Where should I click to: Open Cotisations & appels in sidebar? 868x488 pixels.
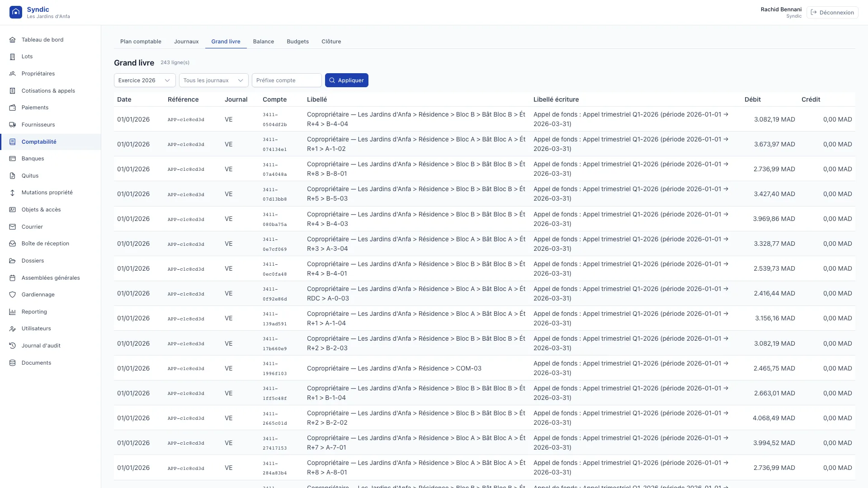coord(51,91)
